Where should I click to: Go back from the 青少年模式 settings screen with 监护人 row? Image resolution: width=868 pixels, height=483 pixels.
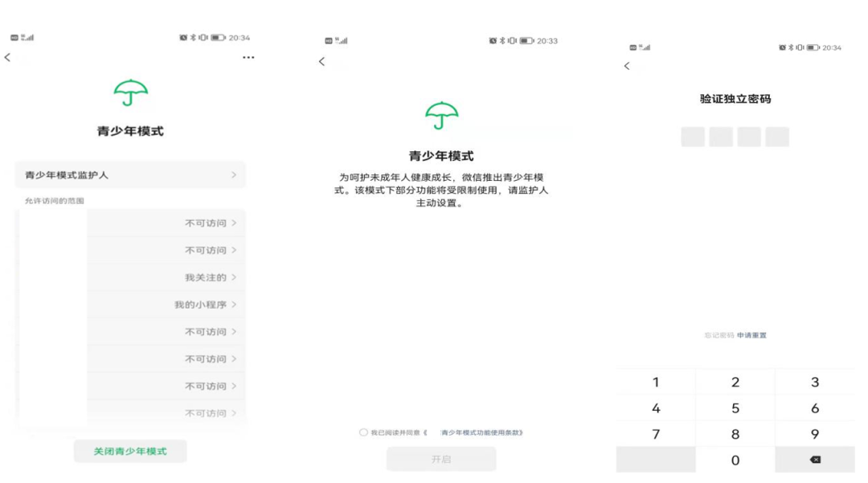tap(7, 57)
